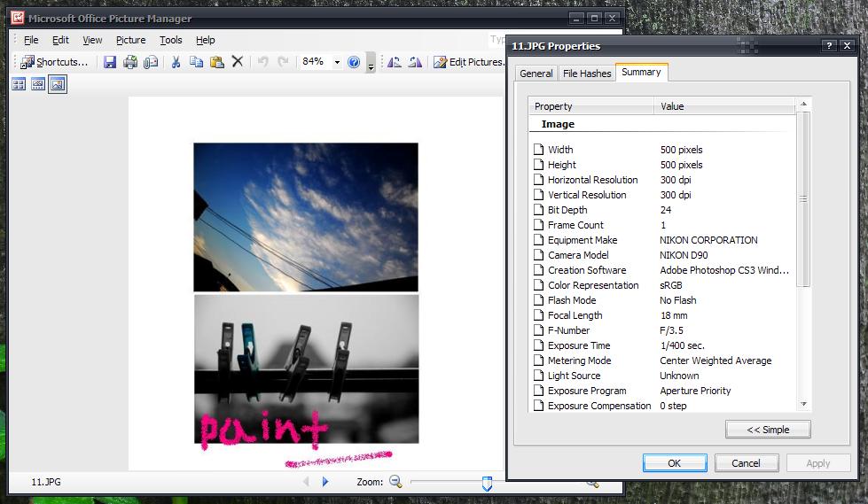Open the Help menu

[x=206, y=40]
